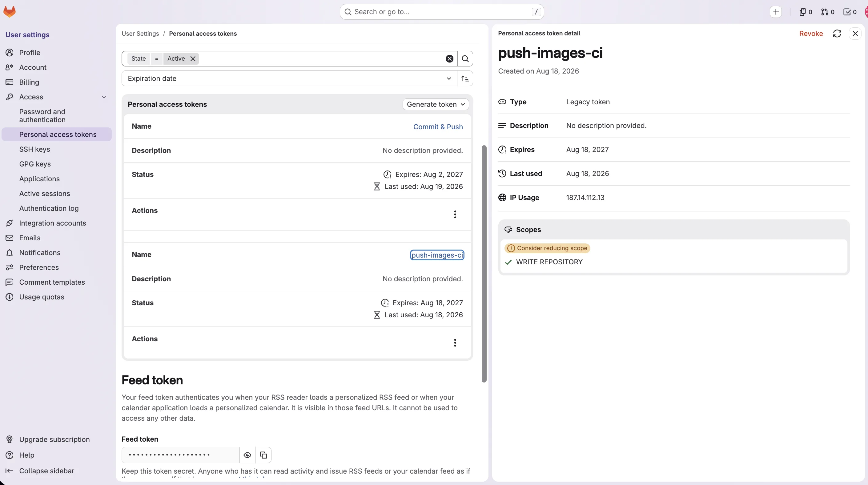868x485 pixels.
Task: Click the Legacy token type value
Action: tap(588, 102)
